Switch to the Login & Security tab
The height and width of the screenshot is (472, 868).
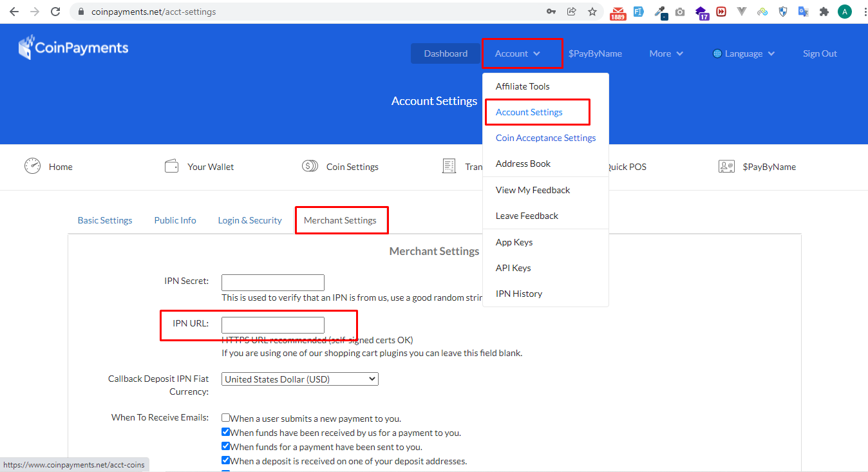coord(250,220)
